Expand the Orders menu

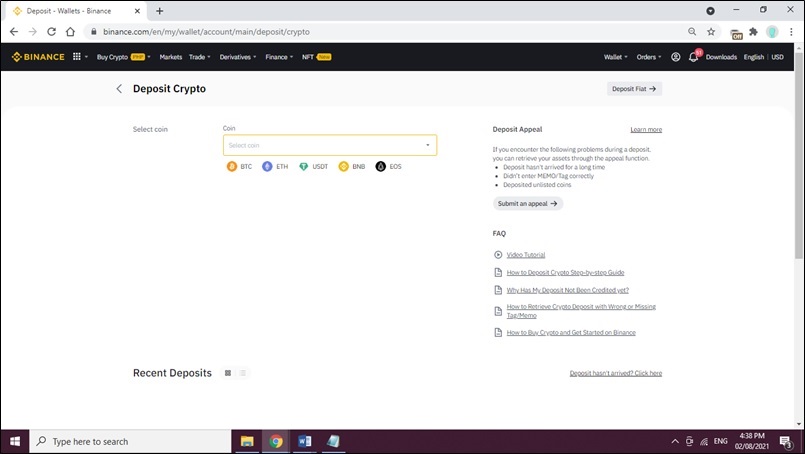(649, 57)
